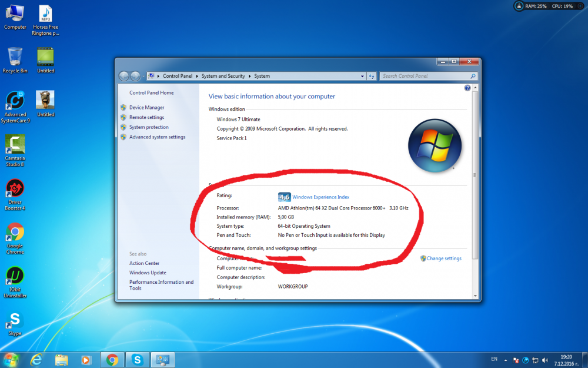Expand the arrow after Control Panel breadcrumb
Image resolution: width=588 pixels, height=368 pixels.
point(197,76)
